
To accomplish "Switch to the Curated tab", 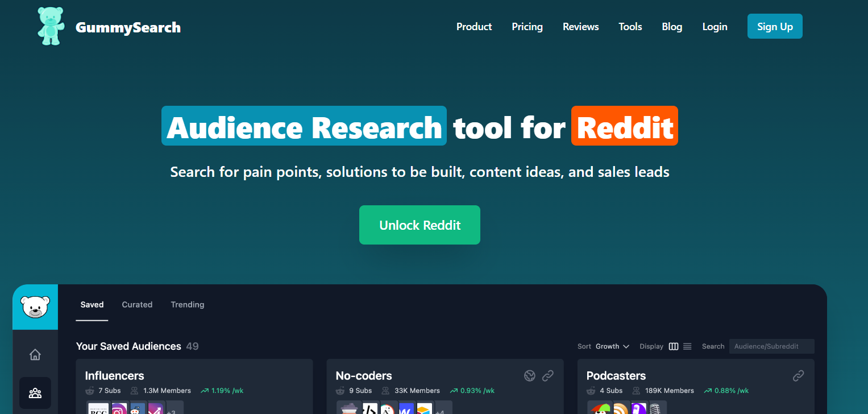I will [x=137, y=305].
